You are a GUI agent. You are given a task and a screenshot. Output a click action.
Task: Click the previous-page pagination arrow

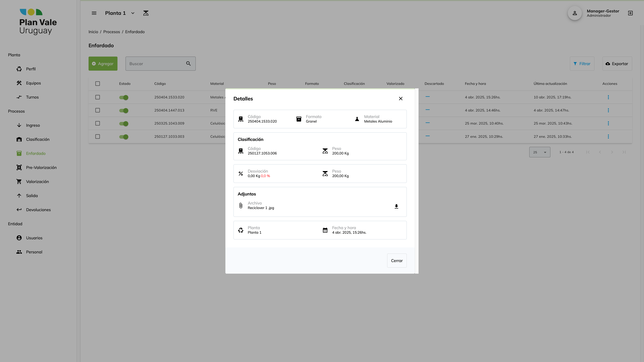tap(600, 152)
